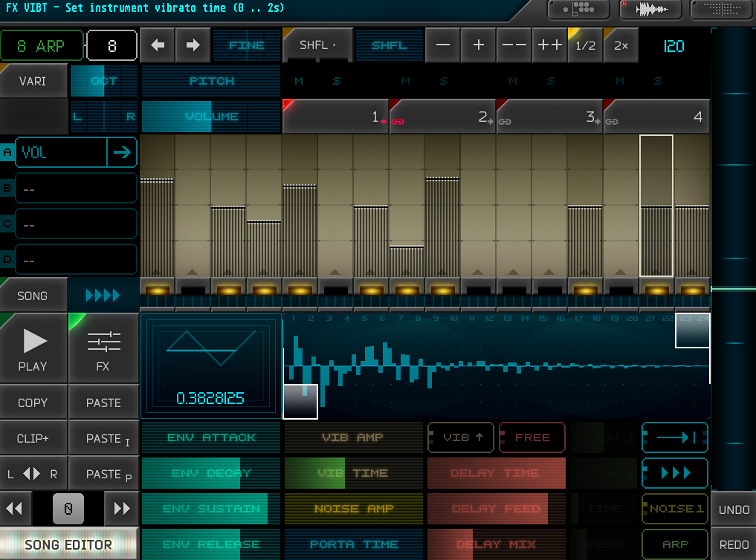756x560 pixels.
Task: Open the FX mixer sliders icon
Action: click(103, 348)
